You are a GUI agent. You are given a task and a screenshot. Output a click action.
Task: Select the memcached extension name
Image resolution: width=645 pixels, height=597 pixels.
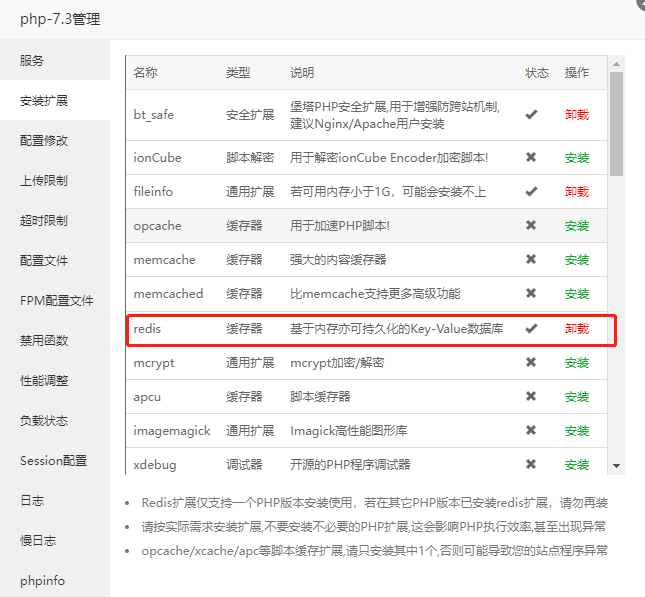pyautogui.click(x=168, y=294)
